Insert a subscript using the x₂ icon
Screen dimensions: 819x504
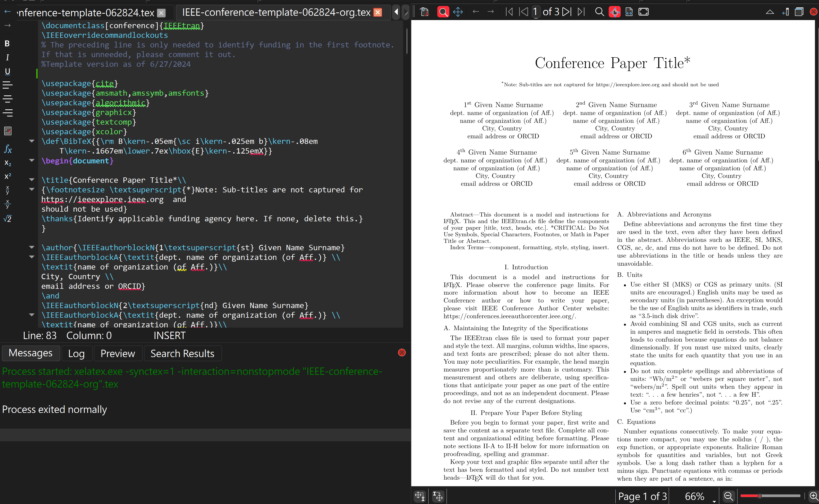[x=8, y=163]
